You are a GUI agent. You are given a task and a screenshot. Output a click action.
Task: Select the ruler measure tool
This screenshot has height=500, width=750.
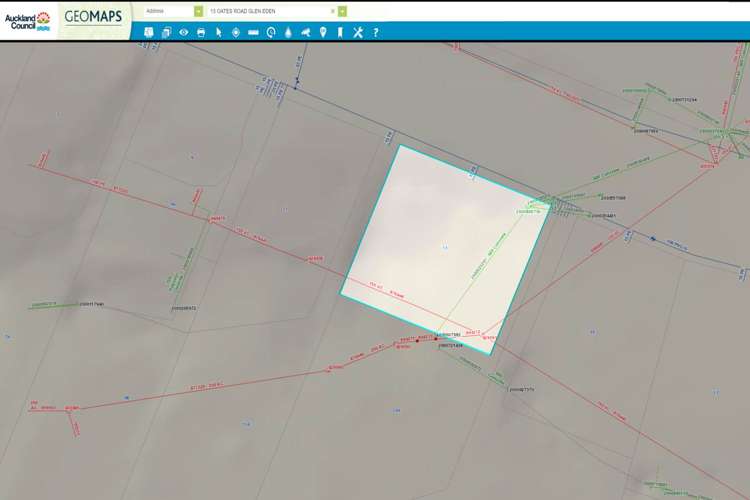tap(253, 32)
